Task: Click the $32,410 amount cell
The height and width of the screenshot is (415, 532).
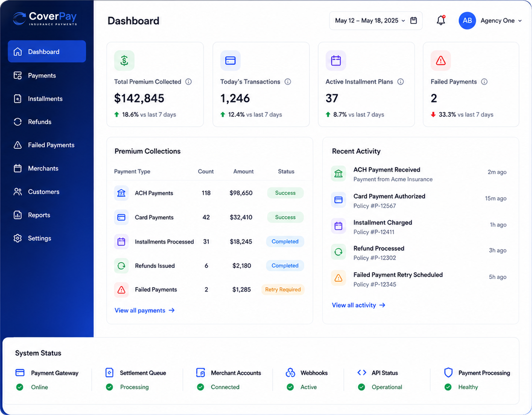Action: (x=241, y=217)
